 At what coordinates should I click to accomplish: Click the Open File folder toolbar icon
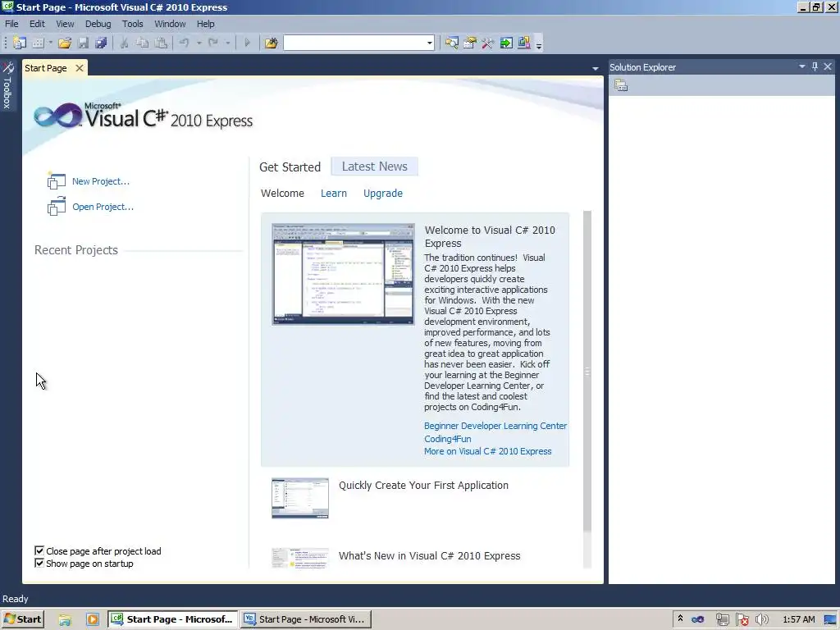[x=65, y=43]
